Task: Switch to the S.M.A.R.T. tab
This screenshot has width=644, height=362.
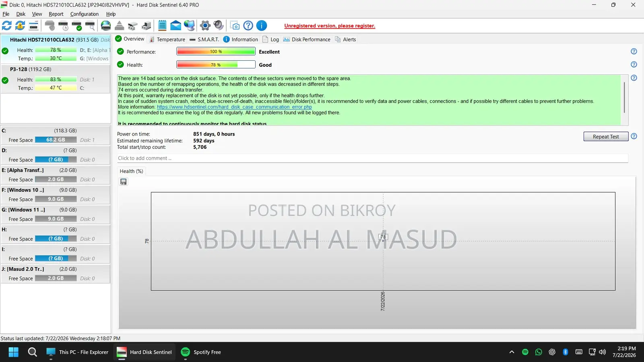Action: pos(204,39)
